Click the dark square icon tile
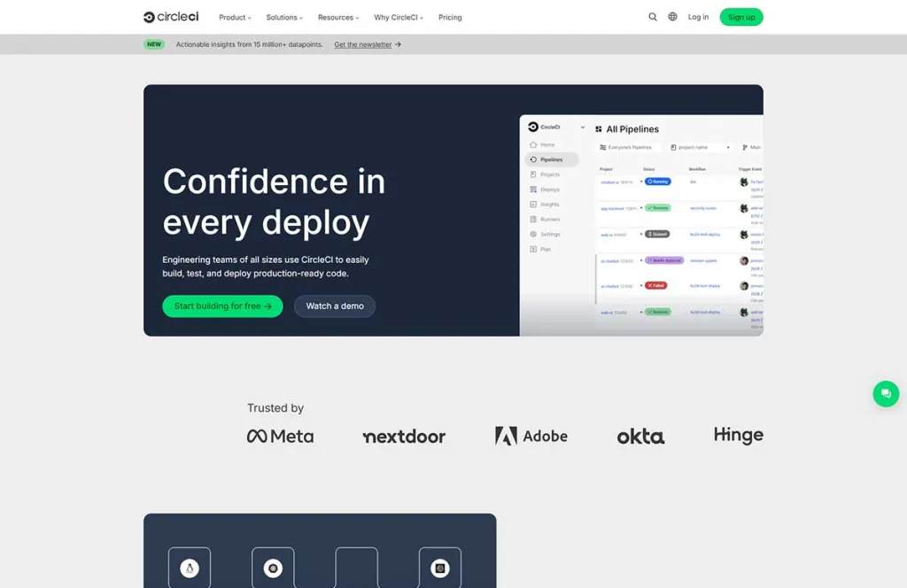 (x=440, y=567)
